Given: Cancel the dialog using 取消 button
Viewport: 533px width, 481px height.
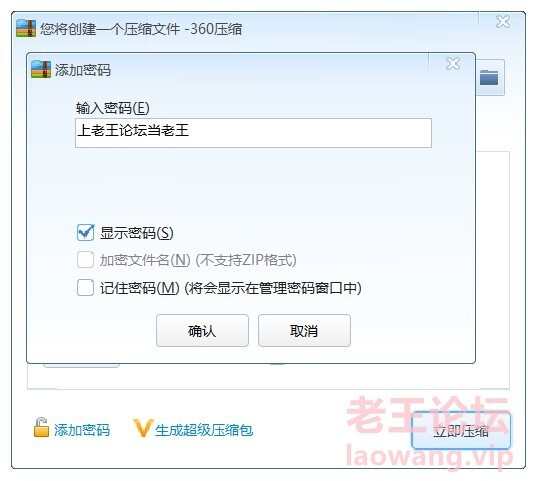Looking at the screenshot, I should pyautogui.click(x=304, y=330).
